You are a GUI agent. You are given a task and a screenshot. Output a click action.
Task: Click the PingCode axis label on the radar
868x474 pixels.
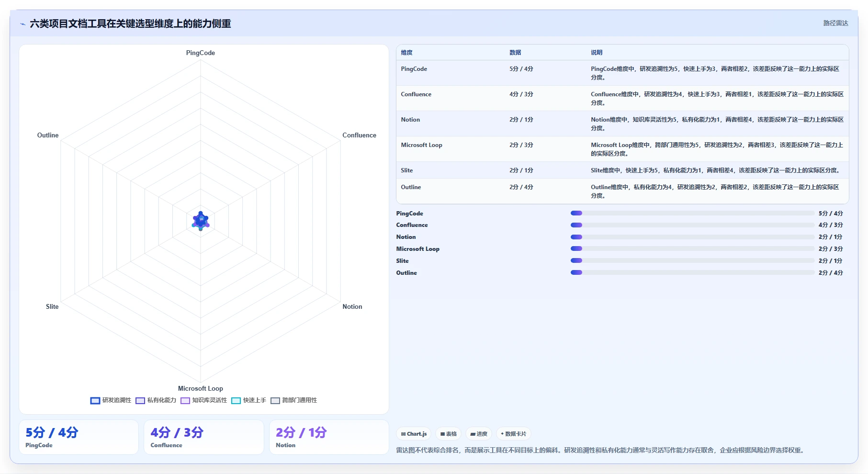(201, 53)
